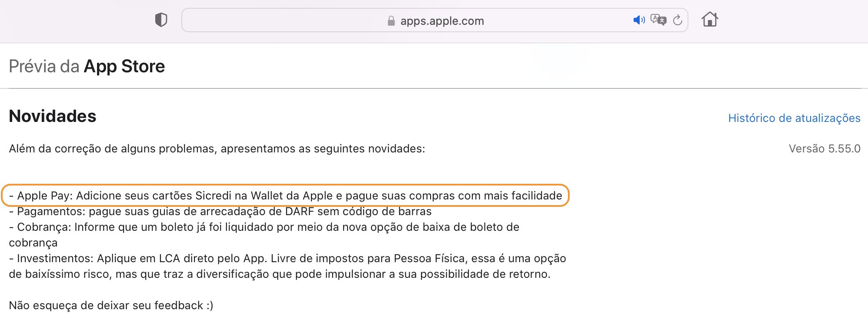The image size is (868, 324).
Task: Click the Prévia da App Store header
Action: [x=87, y=66]
